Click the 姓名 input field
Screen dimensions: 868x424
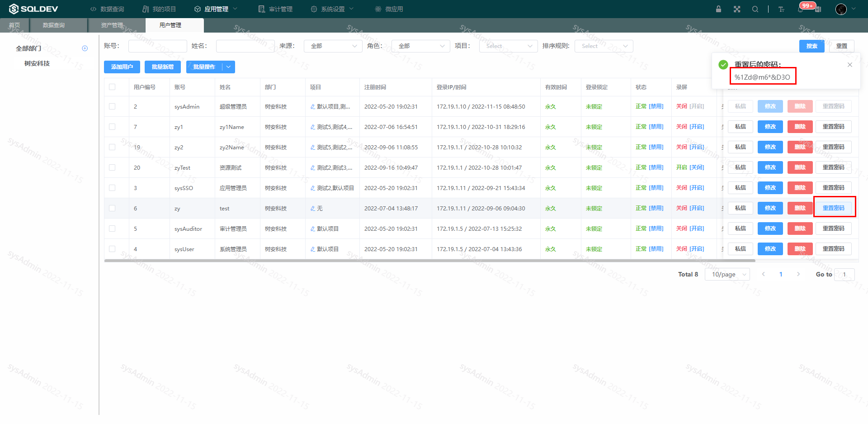click(245, 46)
